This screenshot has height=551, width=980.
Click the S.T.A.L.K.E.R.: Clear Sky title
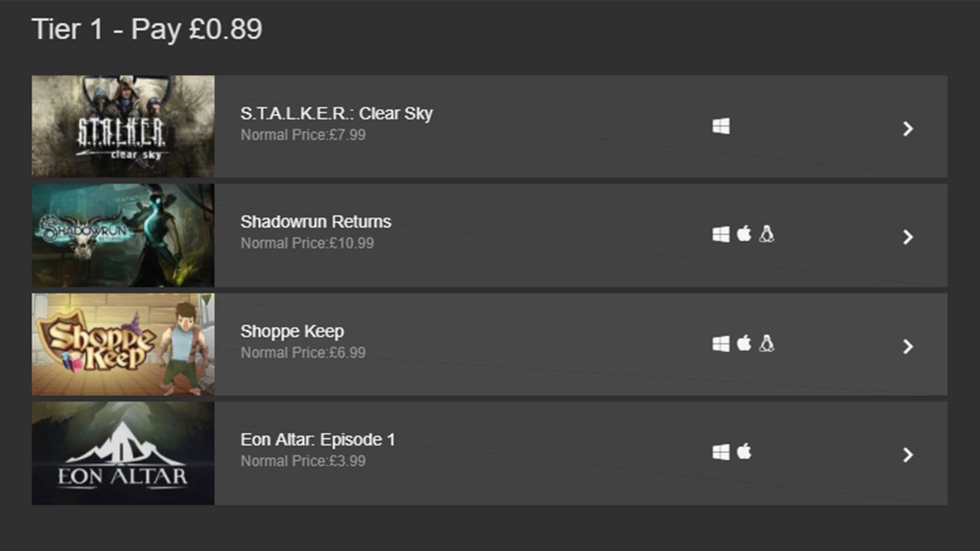click(336, 114)
